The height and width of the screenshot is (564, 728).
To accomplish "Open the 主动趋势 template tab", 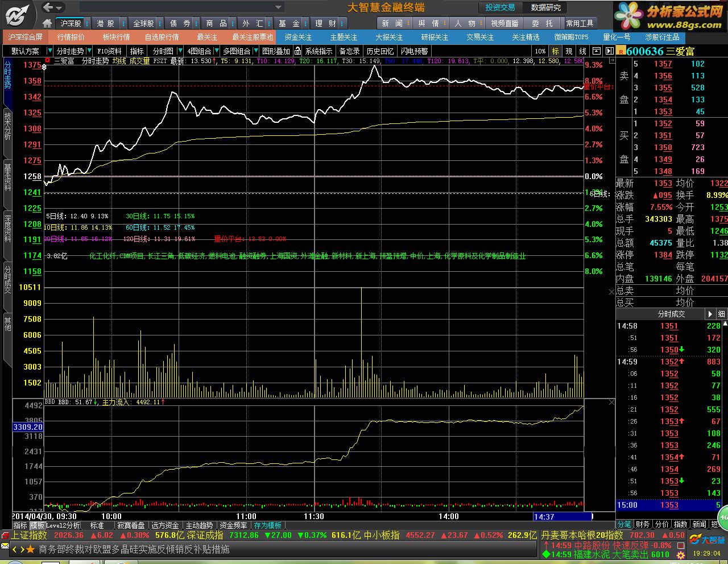I will (x=199, y=525).
